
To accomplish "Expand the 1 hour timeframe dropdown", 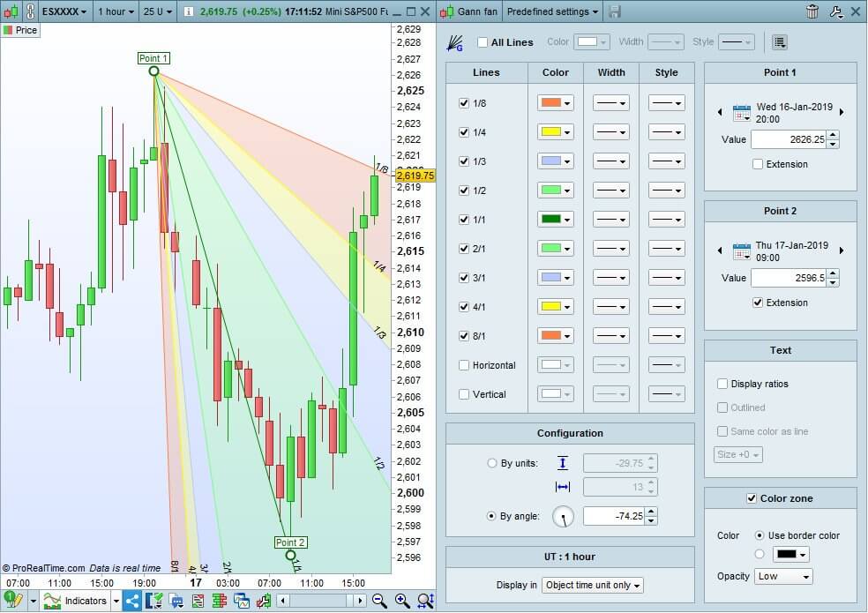I will click(x=116, y=12).
